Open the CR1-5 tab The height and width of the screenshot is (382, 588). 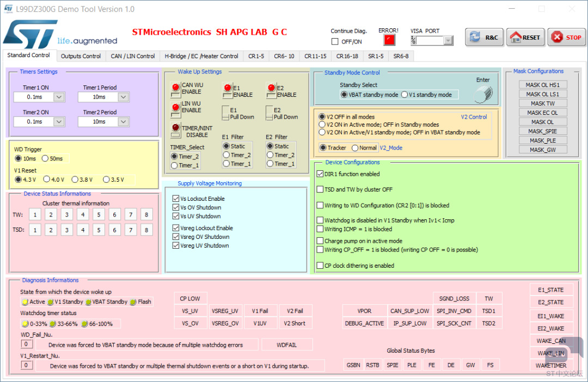point(256,56)
